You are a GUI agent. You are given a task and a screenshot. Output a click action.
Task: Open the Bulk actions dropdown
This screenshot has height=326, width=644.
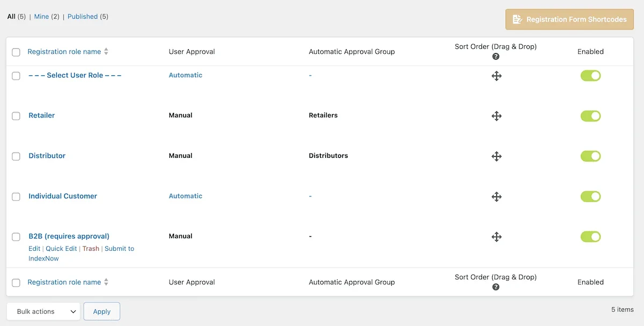coord(43,311)
